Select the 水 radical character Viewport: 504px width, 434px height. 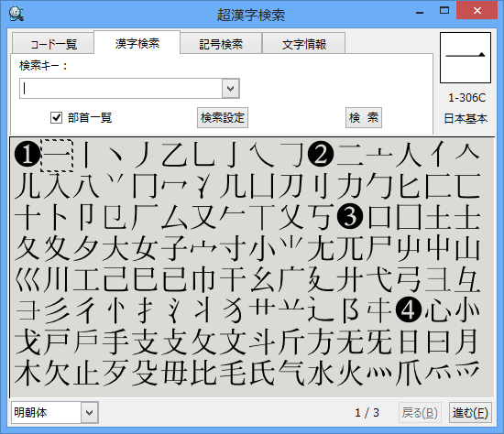coord(320,373)
